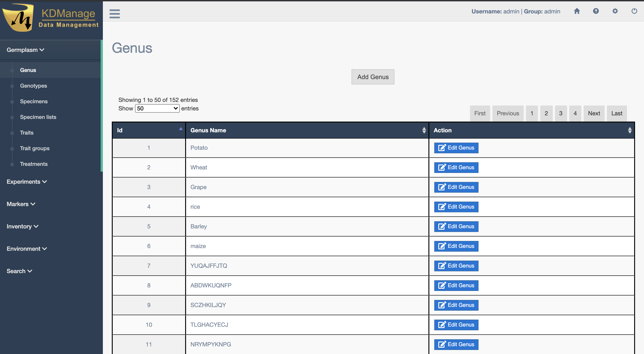Sort by Id column arrow
Viewport: 644px width, 354px height.
click(x=180, y=129)
